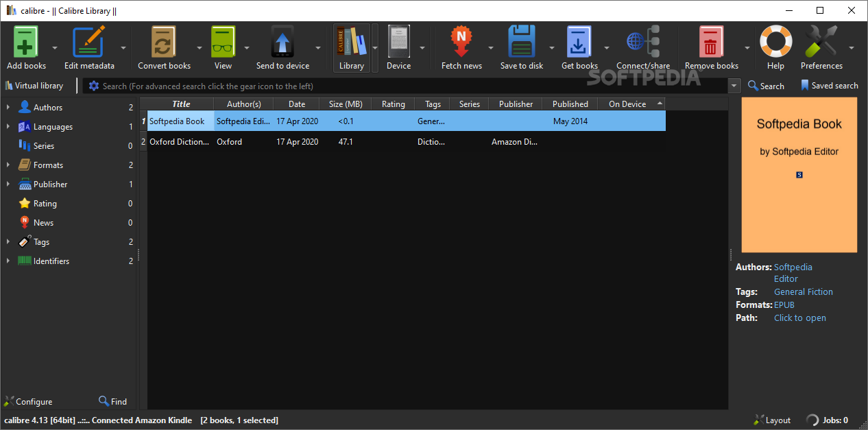The height and width of the screenshot is (430, 868).
Task: Click the 'Amazon Di...' publisher cell
Action: [x=516, y=142]
